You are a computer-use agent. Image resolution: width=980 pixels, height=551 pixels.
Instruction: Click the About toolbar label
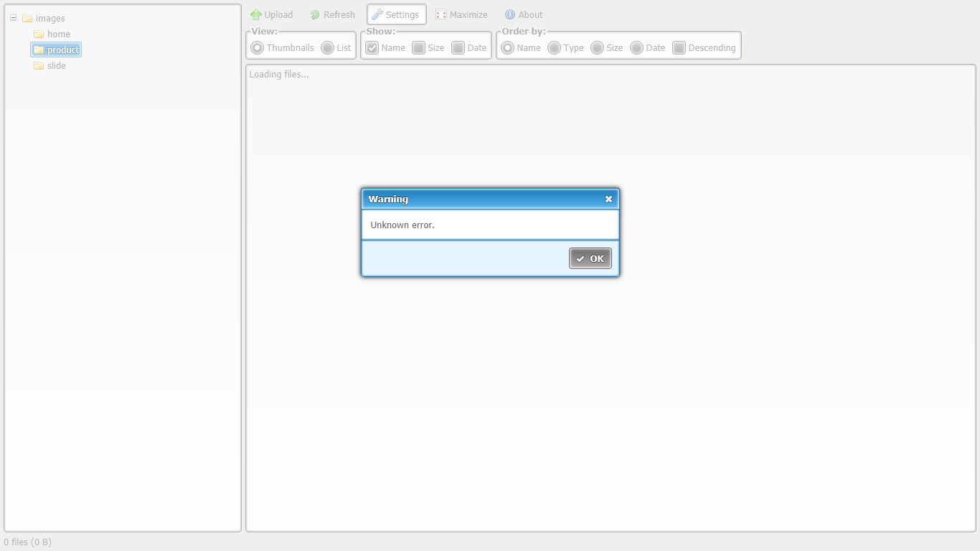pos(531,14)
